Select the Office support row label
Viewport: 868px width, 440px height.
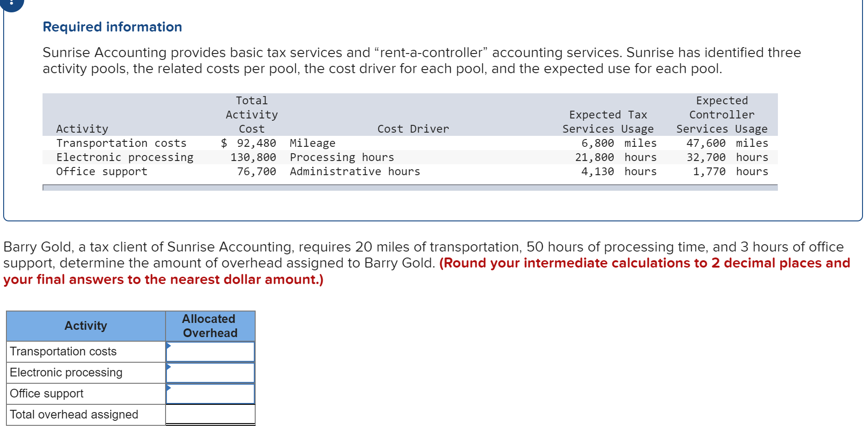click(x=102, y=171)
